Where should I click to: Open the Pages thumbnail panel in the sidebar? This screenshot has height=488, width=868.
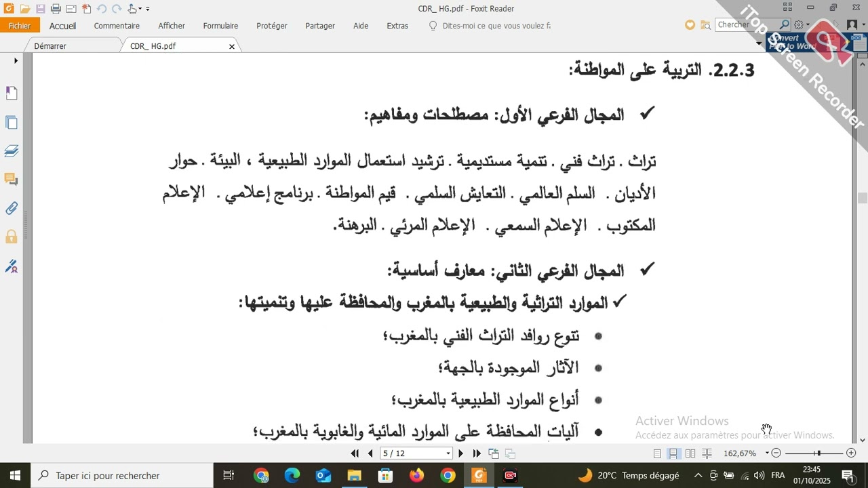click(x=12, y=122)
